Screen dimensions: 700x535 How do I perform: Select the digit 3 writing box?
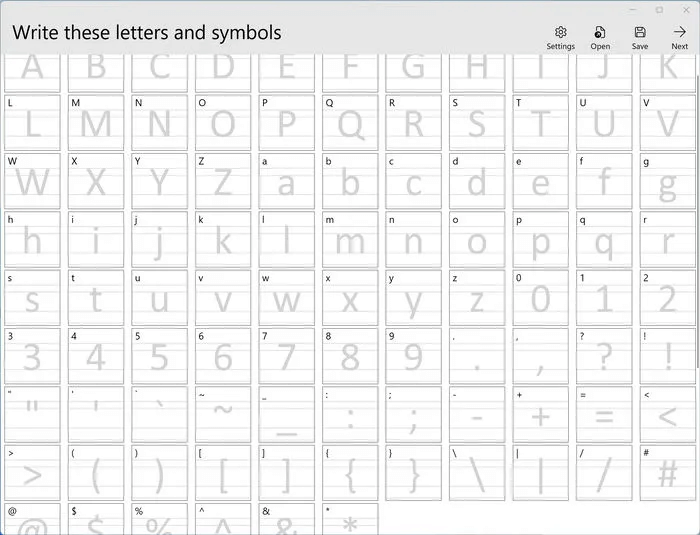(x=32, y=356)
